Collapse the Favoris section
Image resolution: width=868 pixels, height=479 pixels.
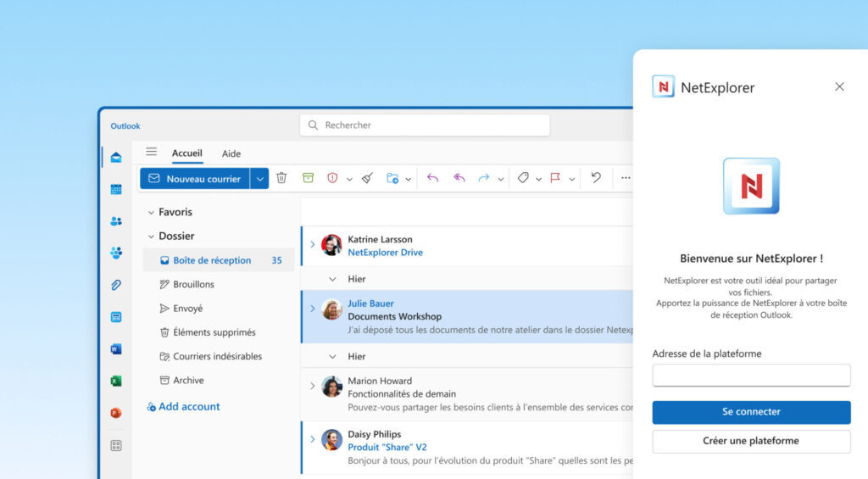point(151,213)
